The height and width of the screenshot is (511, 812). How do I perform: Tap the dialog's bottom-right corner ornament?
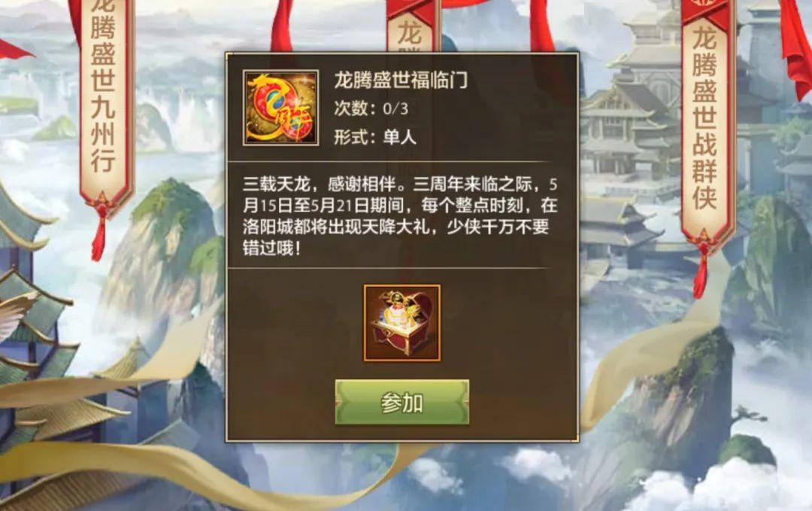coord(574,437)
